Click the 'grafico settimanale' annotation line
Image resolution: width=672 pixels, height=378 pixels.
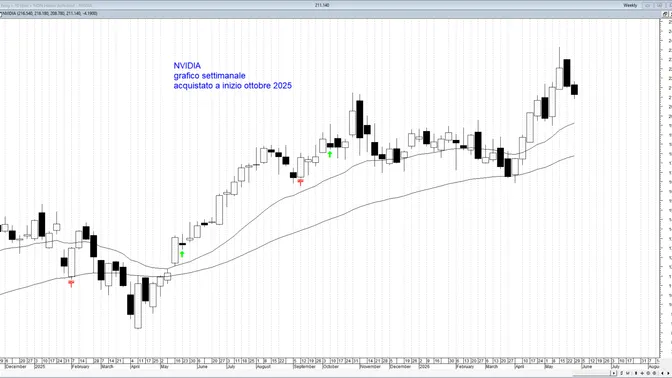pyautogui.click(x=210, y=75)
